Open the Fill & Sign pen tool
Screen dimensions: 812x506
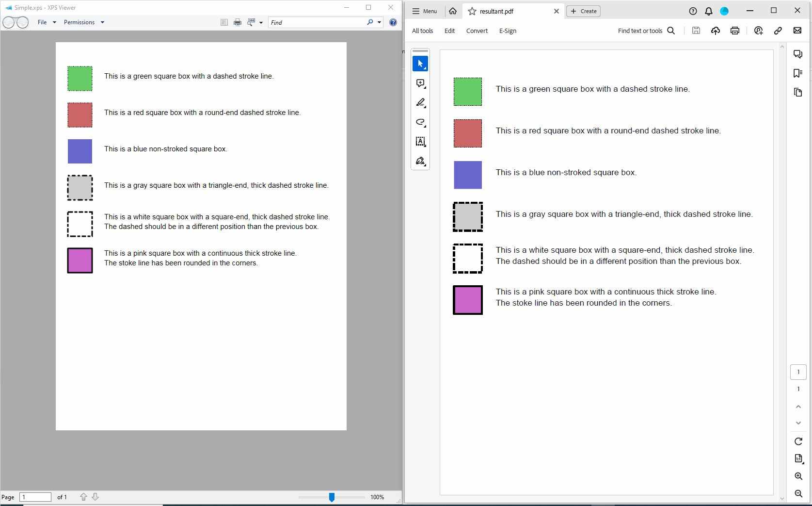(420, 161)
